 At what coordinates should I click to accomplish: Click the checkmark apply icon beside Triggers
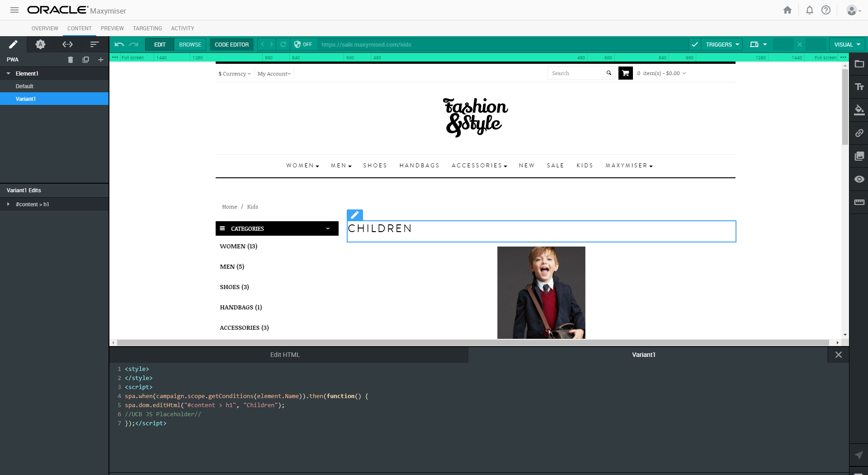tap(695, 44)
